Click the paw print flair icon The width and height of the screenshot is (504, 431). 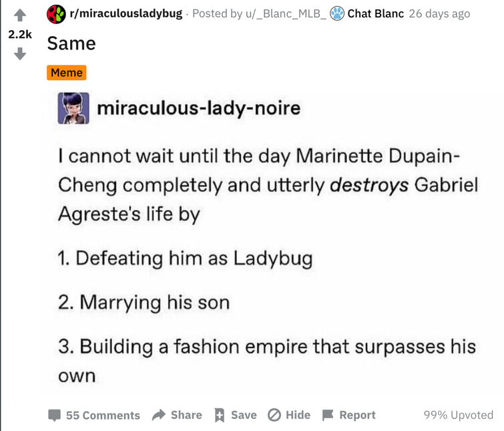click(x=337, y=13)
